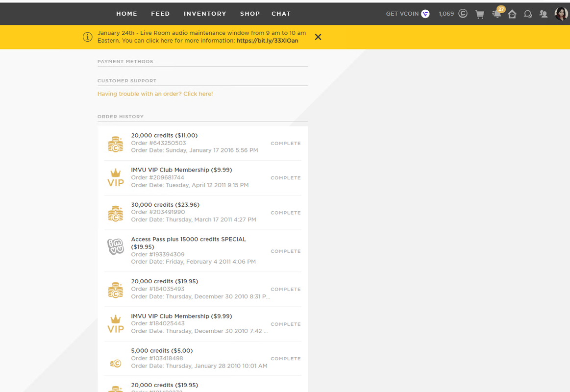
Task: Go to the FEED page
Action: coord(160,14)
